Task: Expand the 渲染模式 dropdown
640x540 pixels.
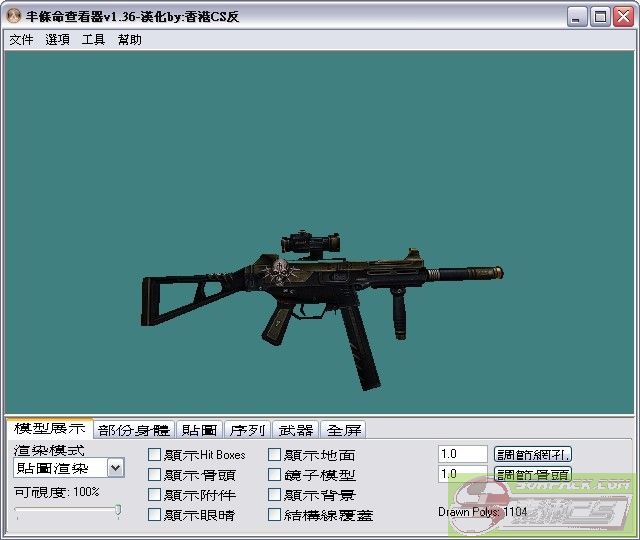Action: coord(115,468)
